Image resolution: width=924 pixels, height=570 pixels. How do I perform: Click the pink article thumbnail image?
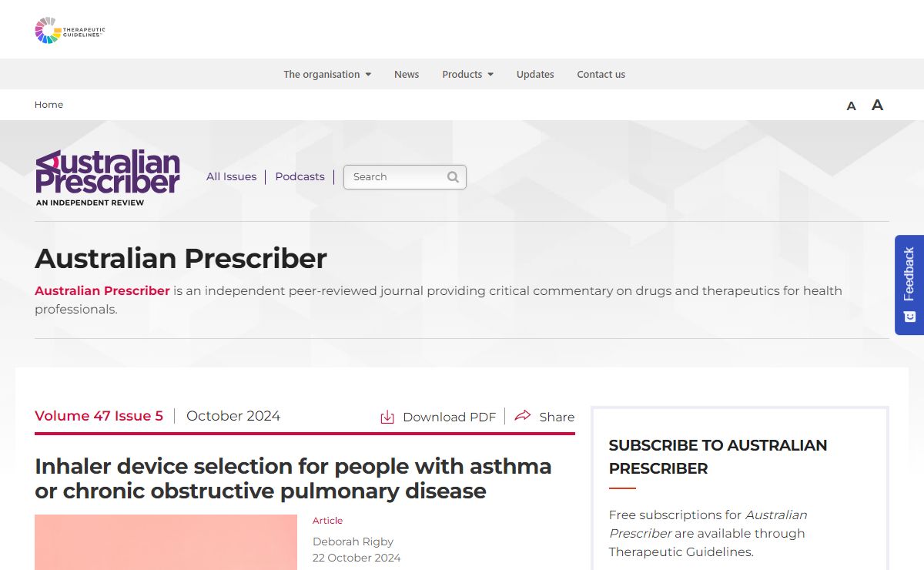click(166, 542)
